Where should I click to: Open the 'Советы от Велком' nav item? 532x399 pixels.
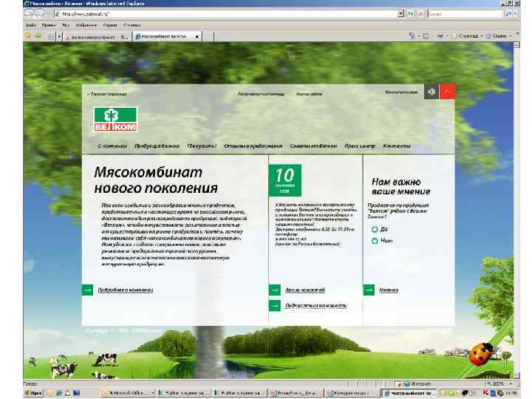(x=313, y=146)
